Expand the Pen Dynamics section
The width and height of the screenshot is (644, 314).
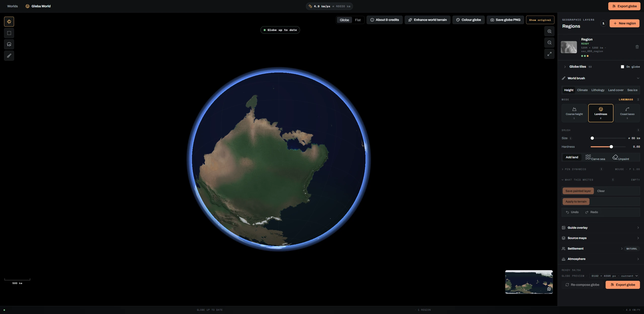pos(574,169)
